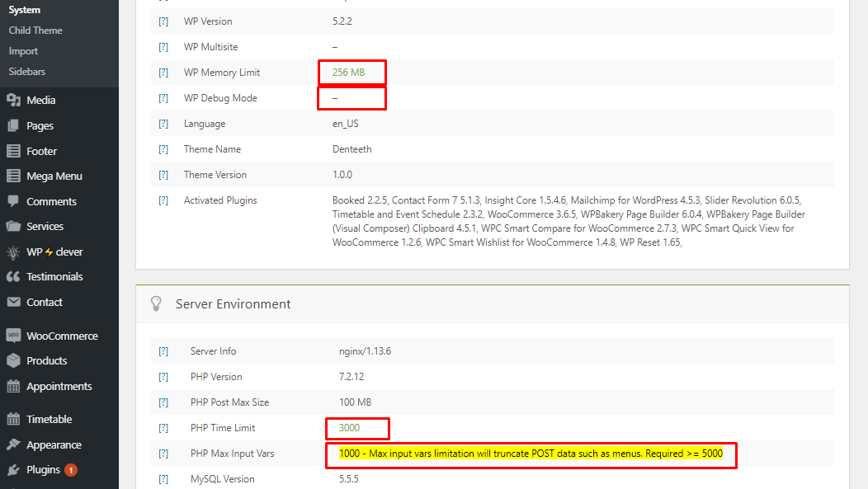Open help tooltip for MySQL Version
The width and height of the screenshot is (868, 489).
(163, 479)
